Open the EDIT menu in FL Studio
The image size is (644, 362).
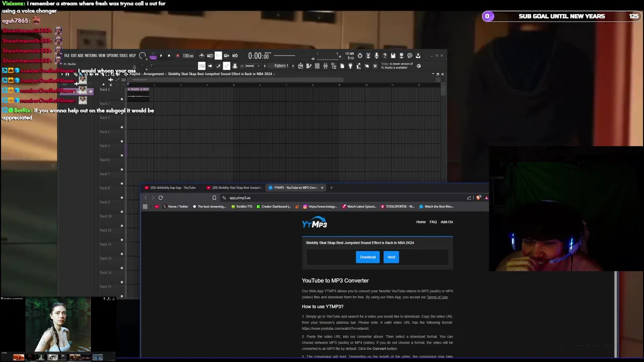click(73, 55)
